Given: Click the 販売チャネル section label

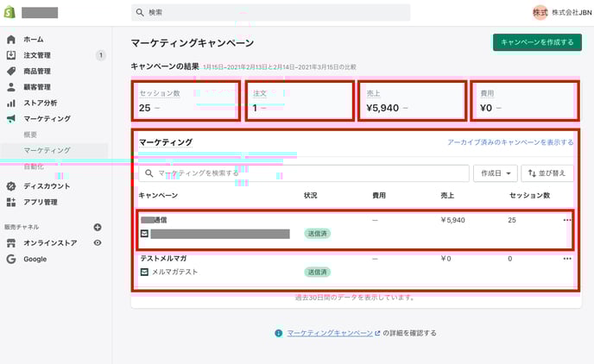Looking at the screenshot, I should [22, 227].
